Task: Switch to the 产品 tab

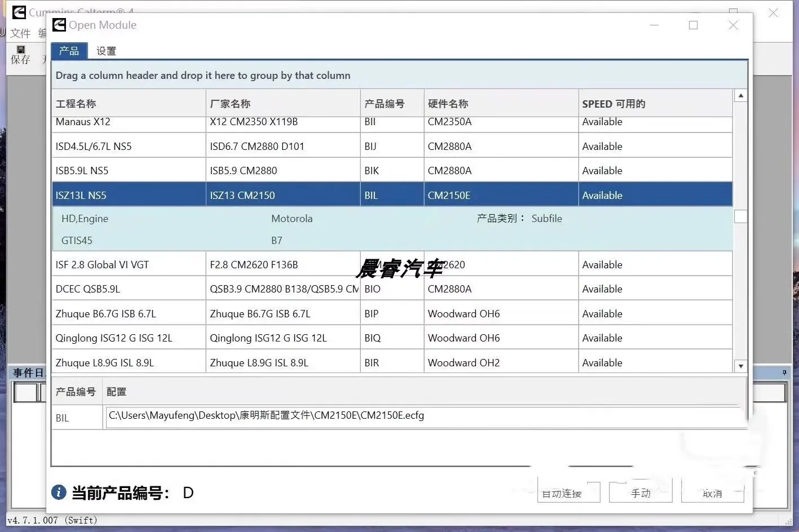Action: 69,51
